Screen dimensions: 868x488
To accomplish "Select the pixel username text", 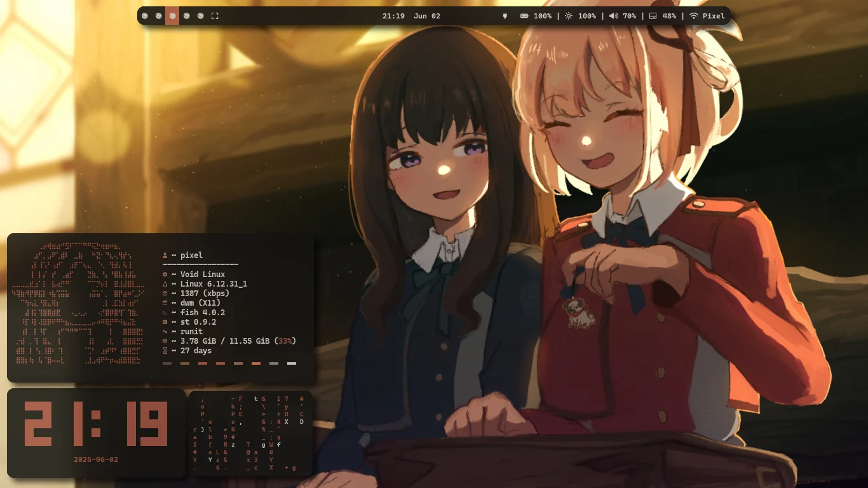I will pos(191,255).
